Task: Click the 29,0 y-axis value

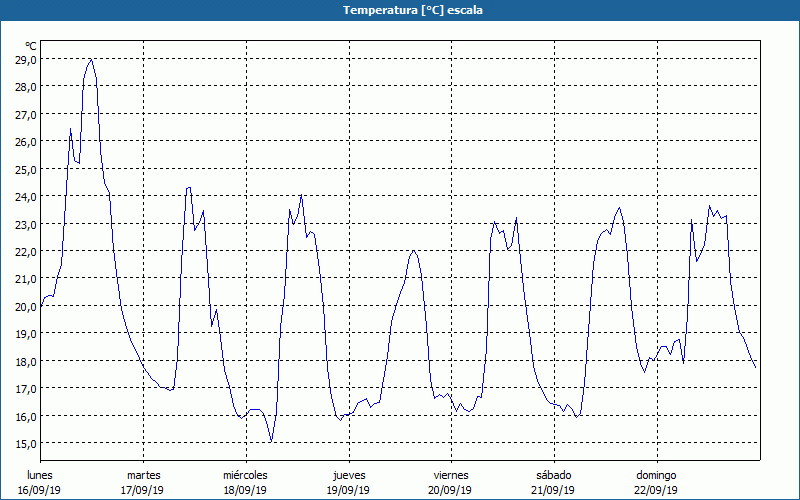Action: click(26, 60)
